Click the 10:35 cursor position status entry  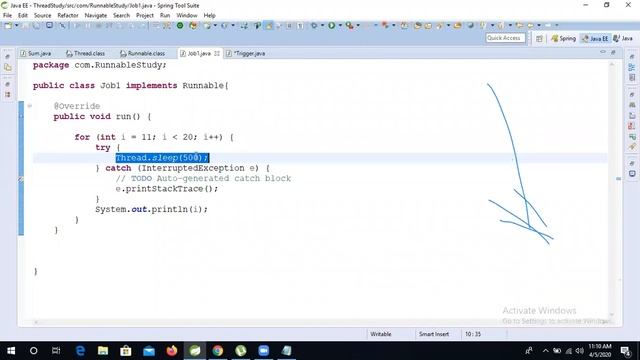click(473, 334)
